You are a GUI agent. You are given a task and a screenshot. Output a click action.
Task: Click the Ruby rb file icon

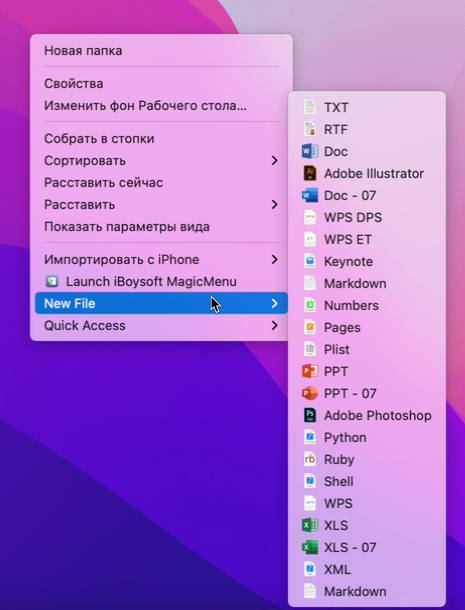point(310,459)
